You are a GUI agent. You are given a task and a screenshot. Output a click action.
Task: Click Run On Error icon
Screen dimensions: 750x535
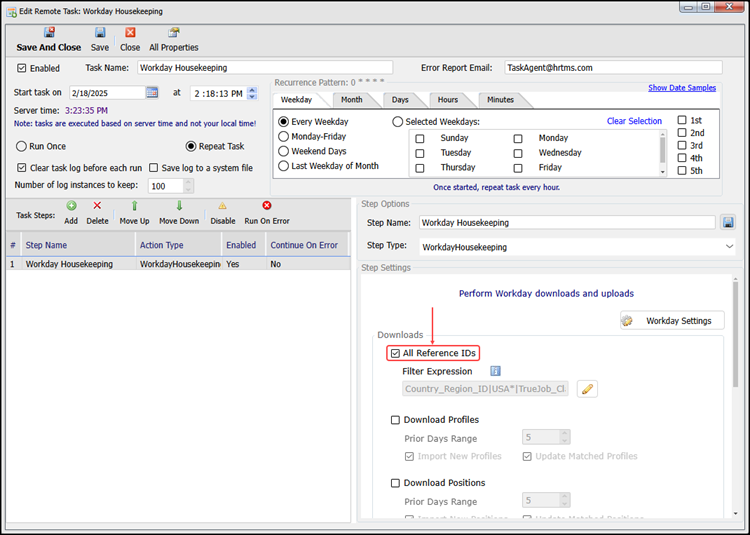(267, 206)
